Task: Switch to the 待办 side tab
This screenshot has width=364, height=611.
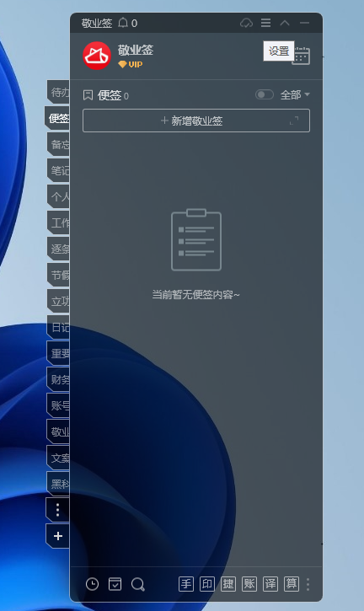Action: click(58, 93)
